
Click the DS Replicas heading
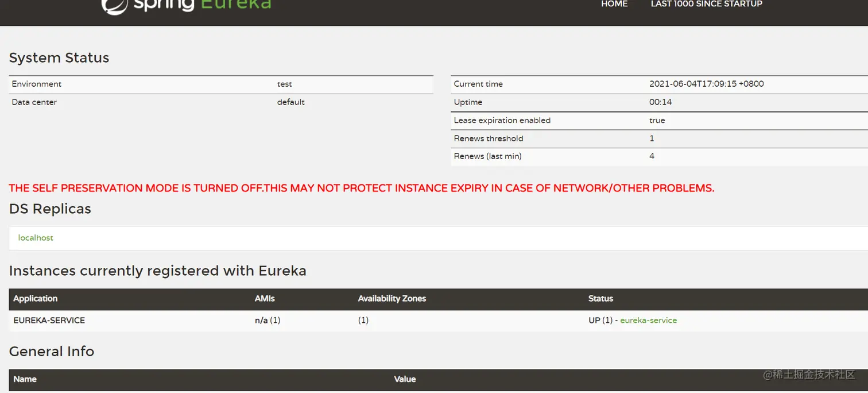(50, 209)
